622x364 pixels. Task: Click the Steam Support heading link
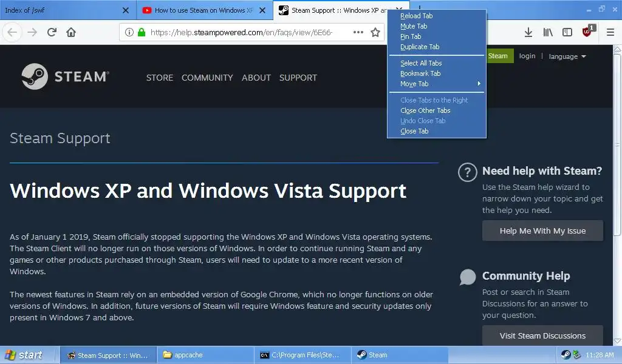click(x=60, y=138)
